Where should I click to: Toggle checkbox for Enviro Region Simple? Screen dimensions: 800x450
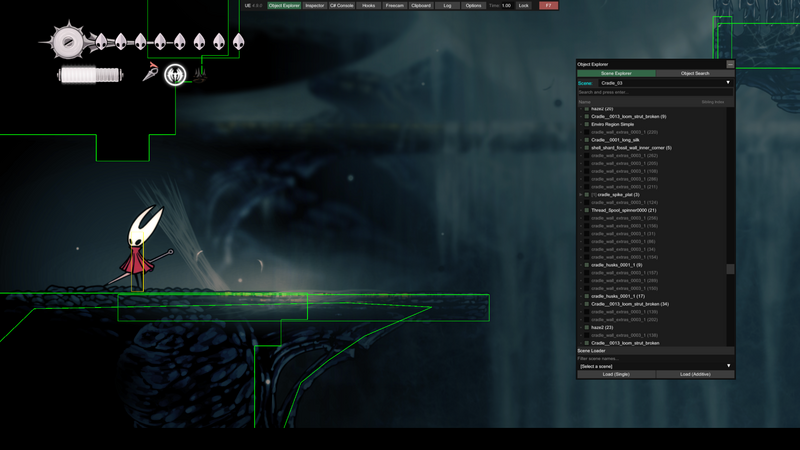pyautogui.click(x=587, y=124)
